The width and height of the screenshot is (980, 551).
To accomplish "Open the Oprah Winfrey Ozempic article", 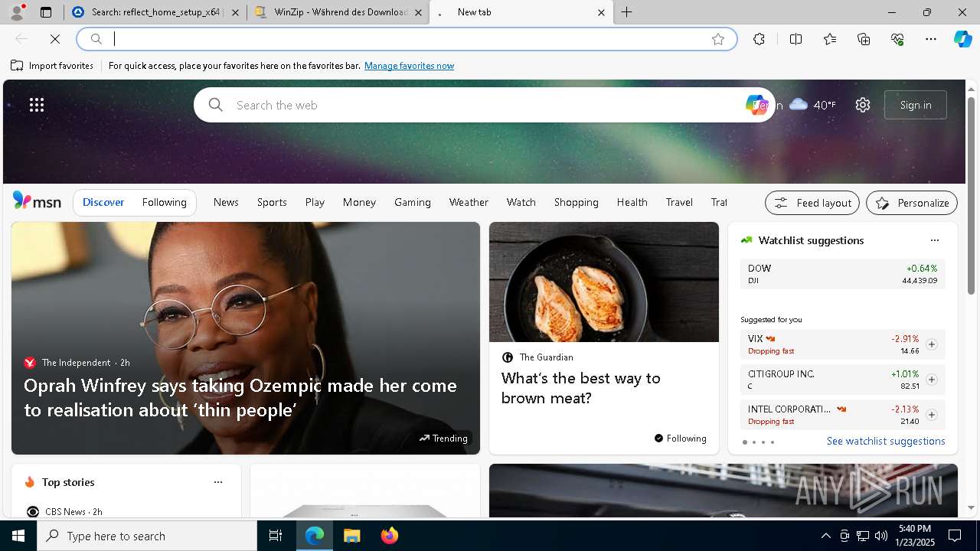I will coord(240,397).
